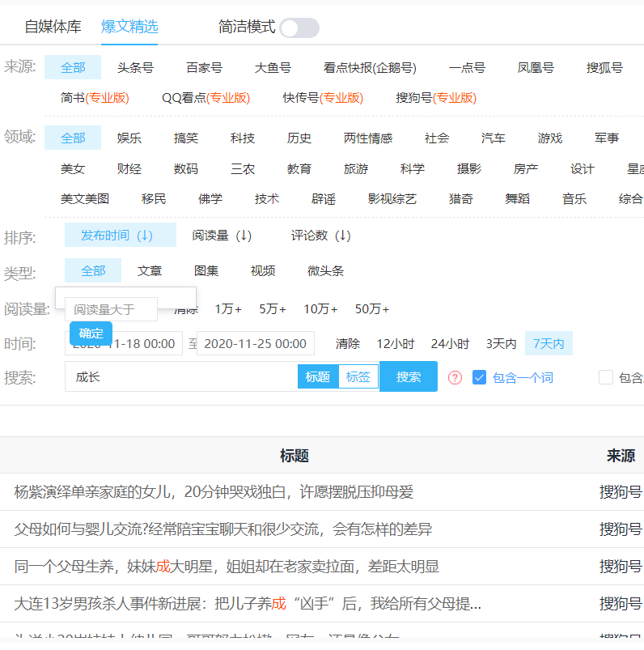Click the end date field 2020-11-25

(x=255, y=344)
